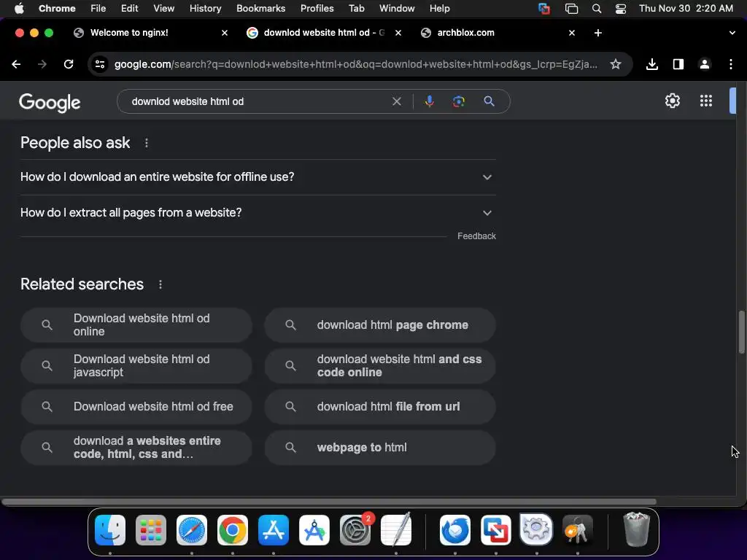Open Chrome profile avatar menu

click(704, 64)
